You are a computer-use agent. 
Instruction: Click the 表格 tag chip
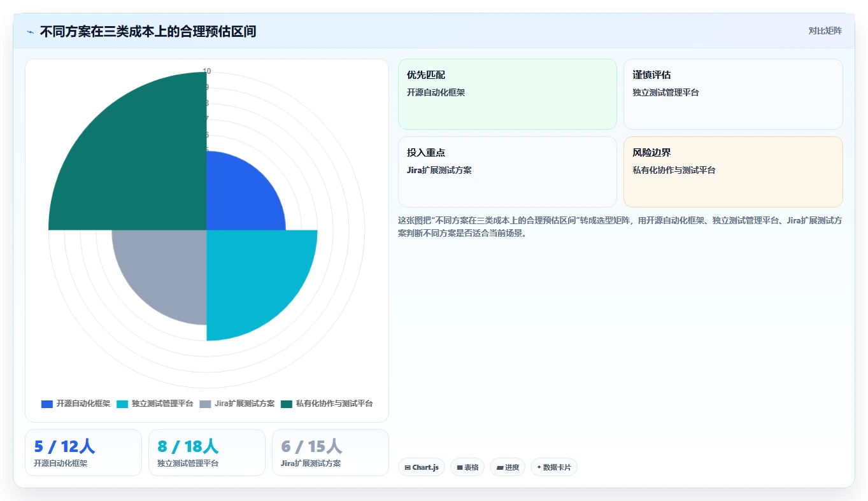tap(467, 467)
